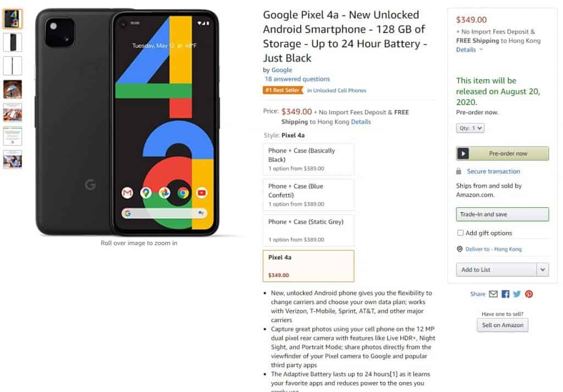563x392 pixels.
Task: Share the product via the email envelope icon
Action: 493,294
